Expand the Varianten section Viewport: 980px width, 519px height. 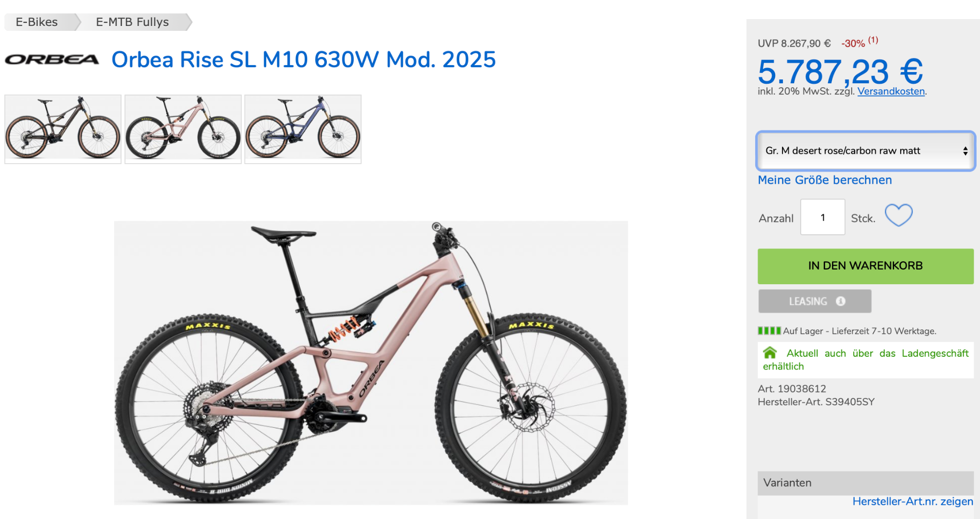click(866, 483)
